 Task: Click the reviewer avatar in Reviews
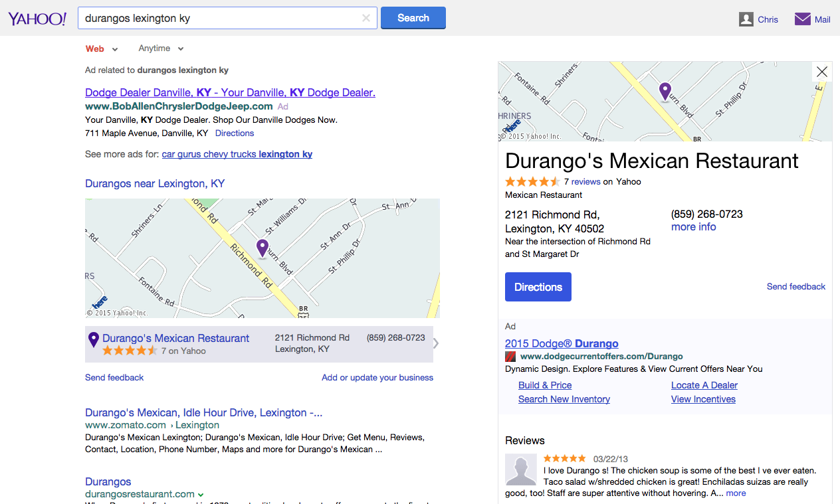click(521, 469)
